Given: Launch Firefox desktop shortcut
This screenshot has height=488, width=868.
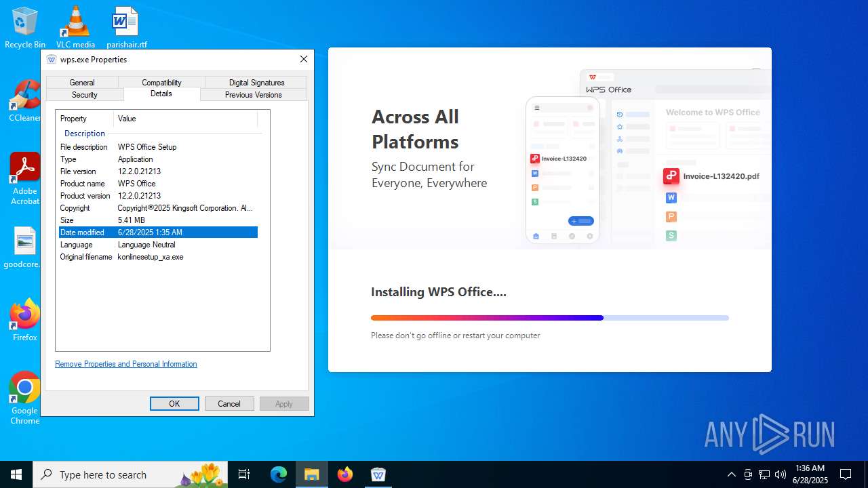Looking at the screenshot, I should pyautogui.click(x=25, y=321).
